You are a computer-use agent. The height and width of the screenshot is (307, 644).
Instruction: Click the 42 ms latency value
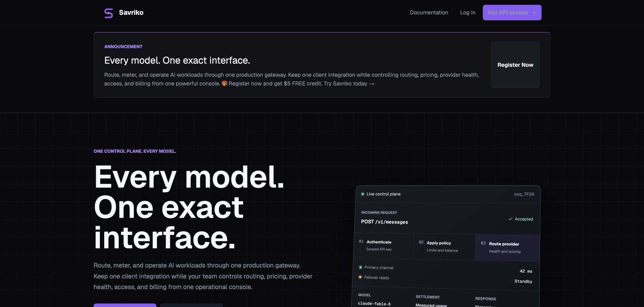[526, 271]
